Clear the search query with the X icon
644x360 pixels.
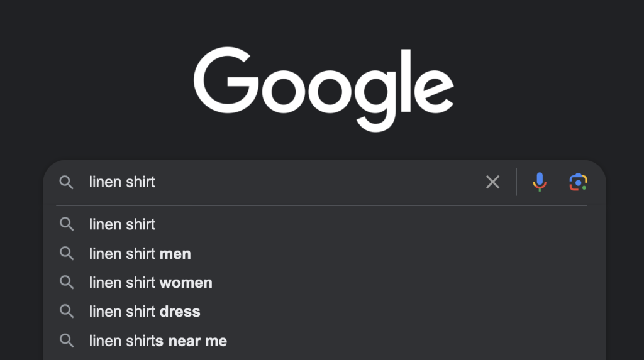pyautogui.click(x=492, y=182)
